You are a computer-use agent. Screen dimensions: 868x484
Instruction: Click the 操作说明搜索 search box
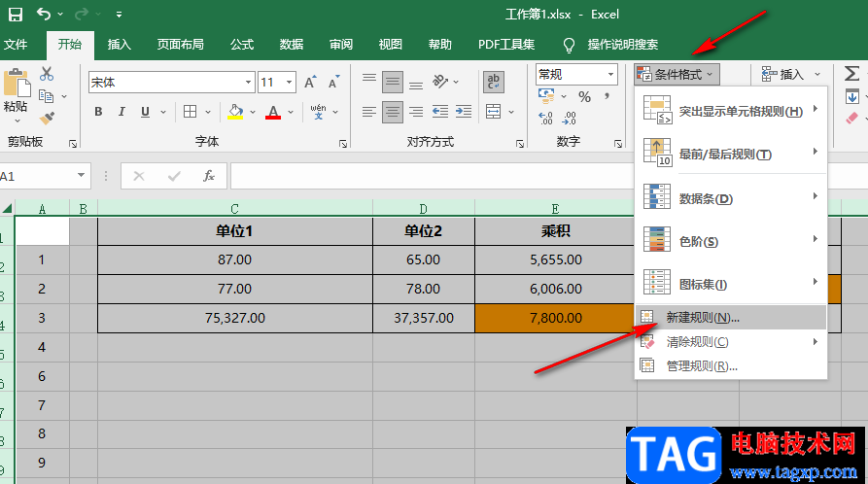[622, 45]
